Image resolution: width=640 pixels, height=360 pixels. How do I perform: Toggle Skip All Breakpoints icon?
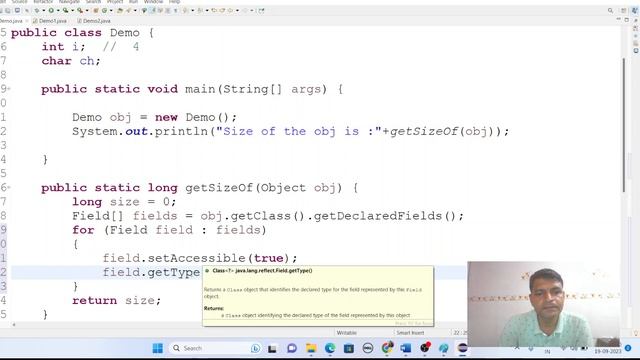click(27, 10)
